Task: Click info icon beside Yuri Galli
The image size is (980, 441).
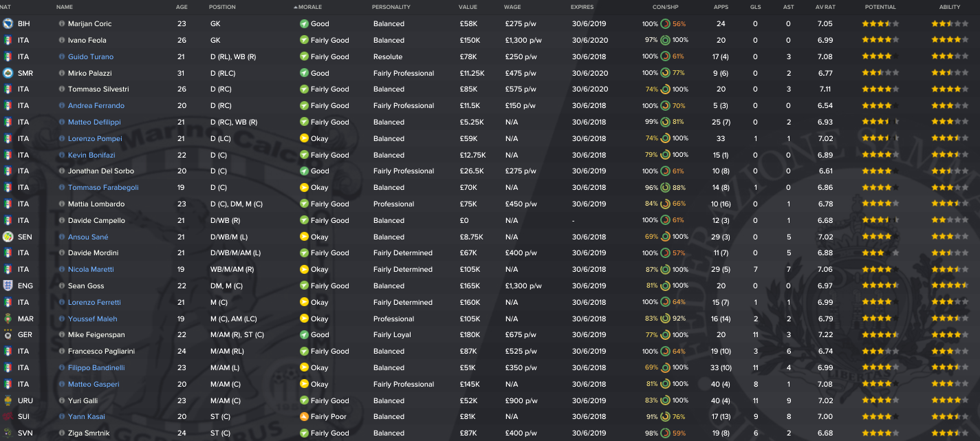Action: coord(62,400)
